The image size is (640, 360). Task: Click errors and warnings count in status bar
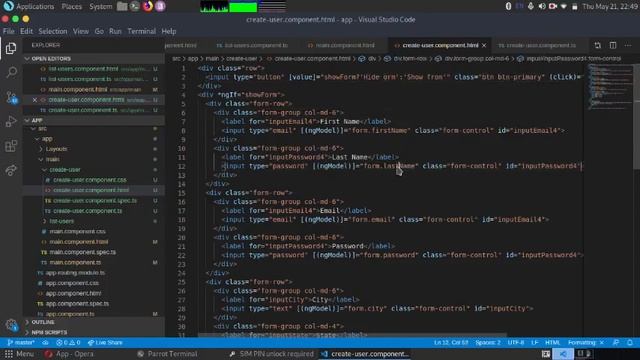point(68,342)
